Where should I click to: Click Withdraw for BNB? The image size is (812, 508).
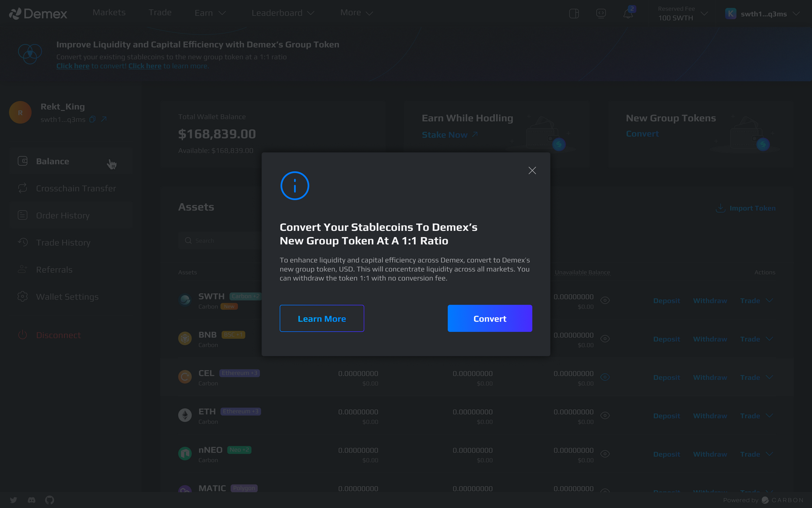point(710,339)
